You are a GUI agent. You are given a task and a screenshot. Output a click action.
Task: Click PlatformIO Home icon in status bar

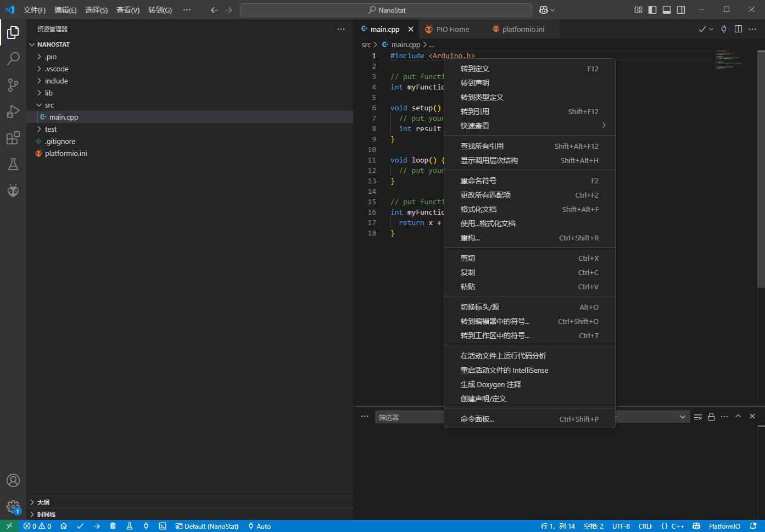pos(64,526)
